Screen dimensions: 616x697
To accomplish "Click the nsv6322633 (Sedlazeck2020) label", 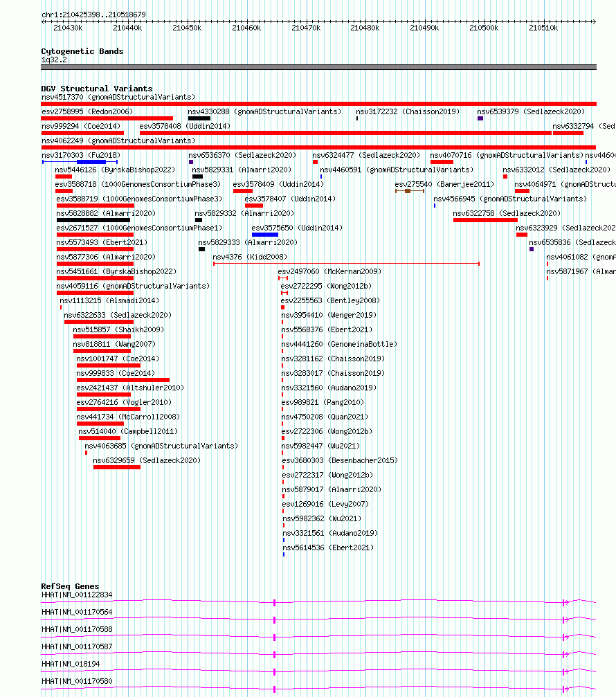I will point(118,315).
